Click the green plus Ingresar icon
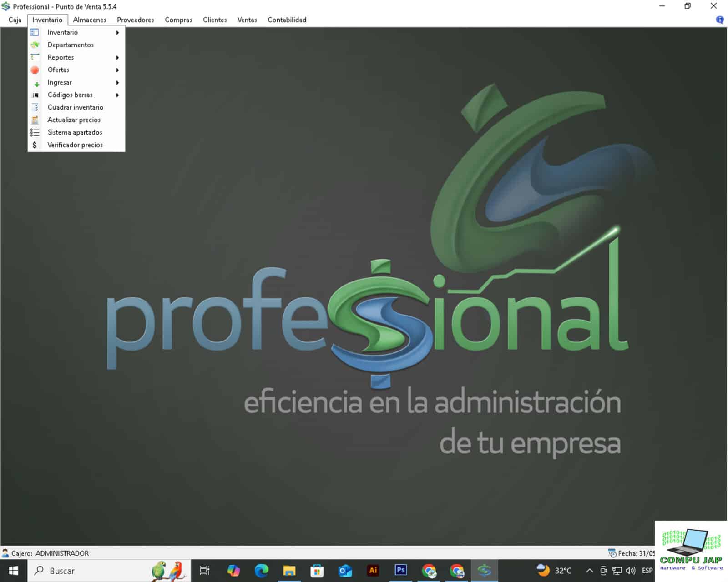This screenshot has width=728, height=582. click(x=36, y=84)
